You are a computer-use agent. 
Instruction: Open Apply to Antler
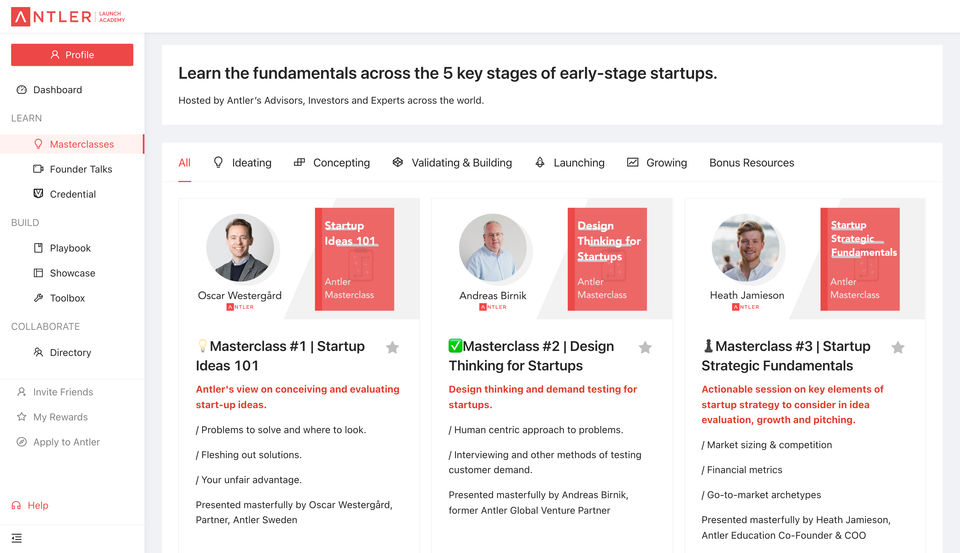pyautogui.click(x=66, y=442)
